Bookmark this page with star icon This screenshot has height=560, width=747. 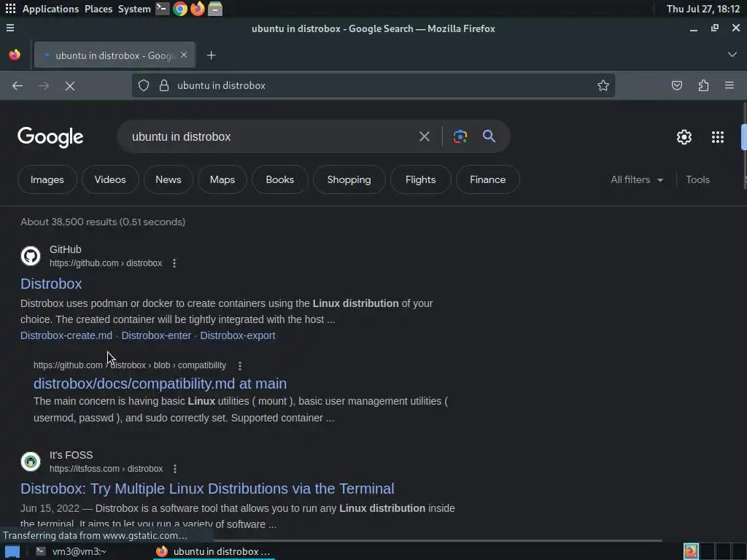point(603,86)
